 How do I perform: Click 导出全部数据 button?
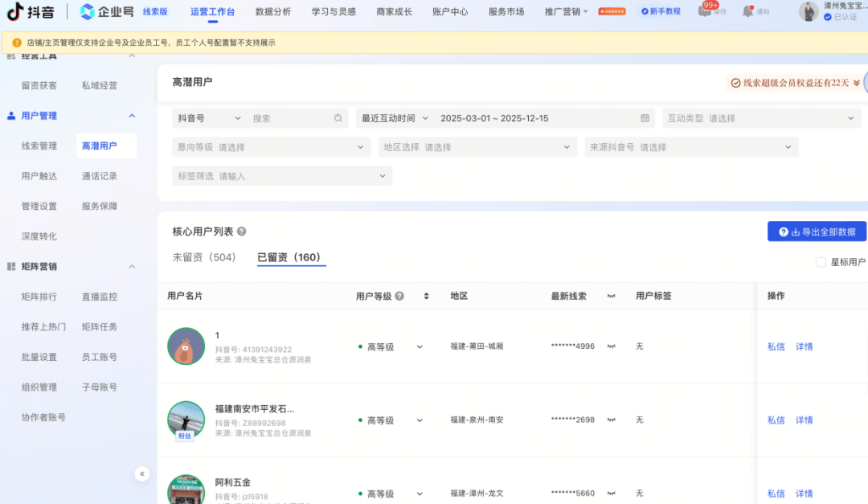[817, 232]
